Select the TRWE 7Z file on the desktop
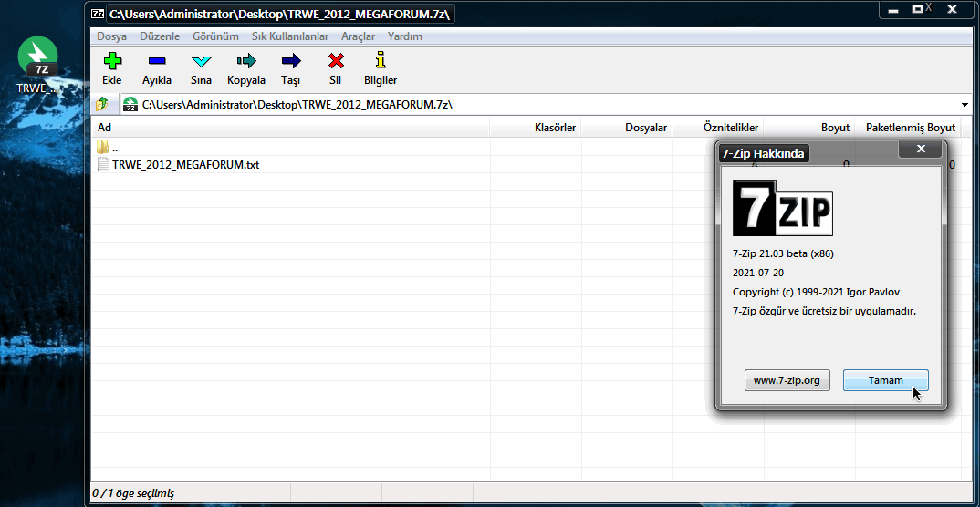Screen dimensions: 980x507 click(38, 65)
